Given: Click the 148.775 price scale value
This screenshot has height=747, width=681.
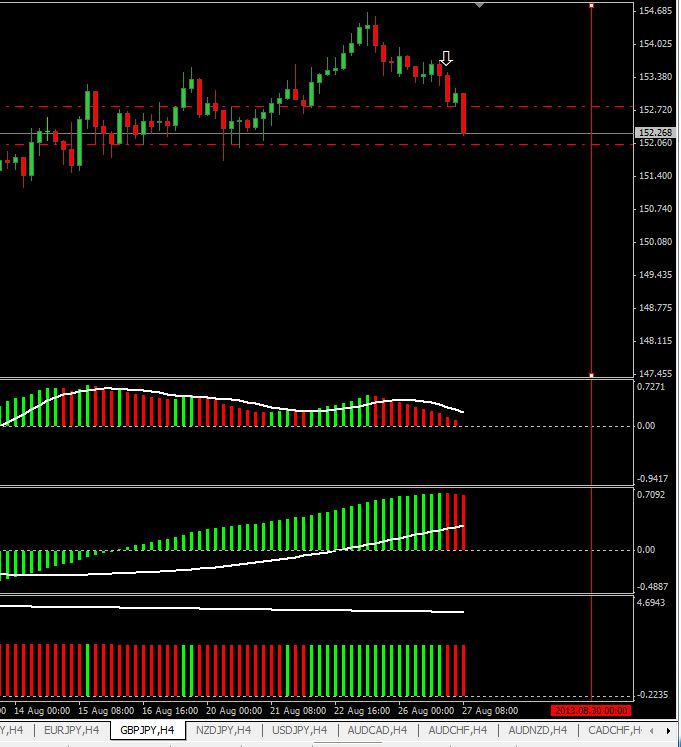Looking at the screenshot, I should coord(655,308).
